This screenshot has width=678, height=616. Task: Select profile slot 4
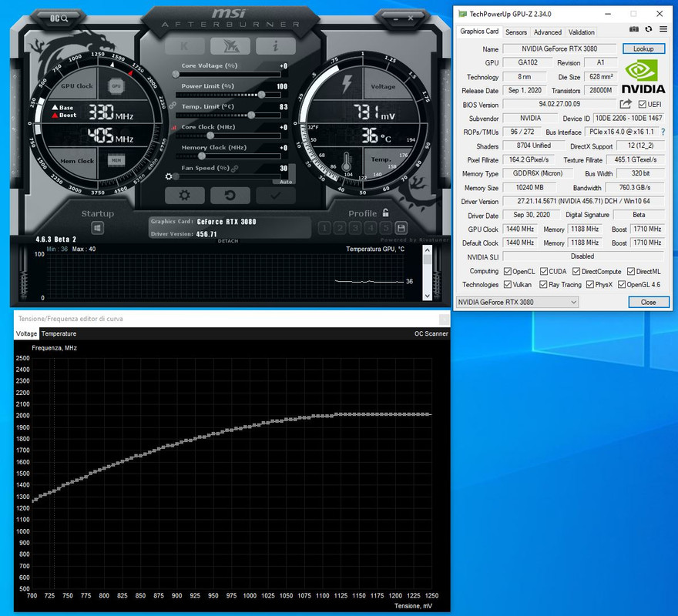pos(371,228)
